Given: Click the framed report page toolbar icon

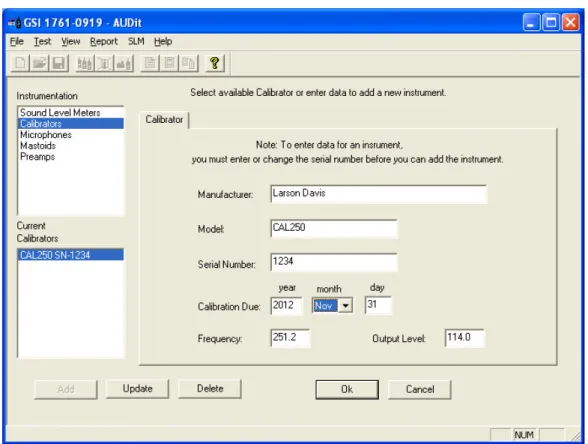Looking at the screenshot, I should 169,63.
